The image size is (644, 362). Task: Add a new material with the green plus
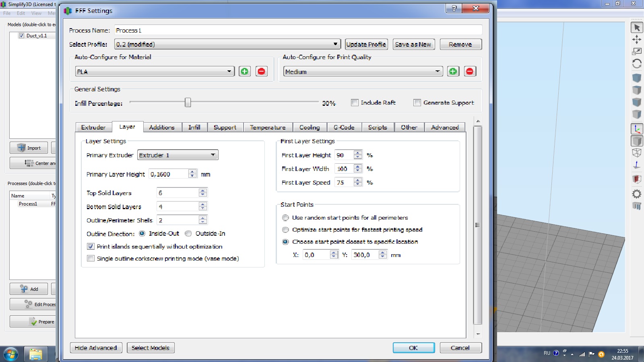244,72
